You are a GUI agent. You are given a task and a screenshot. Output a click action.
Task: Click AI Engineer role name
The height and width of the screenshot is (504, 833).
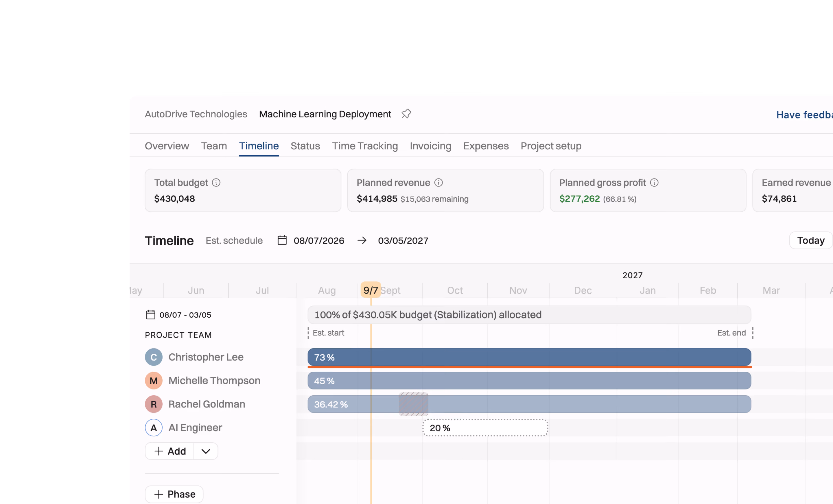195,428
